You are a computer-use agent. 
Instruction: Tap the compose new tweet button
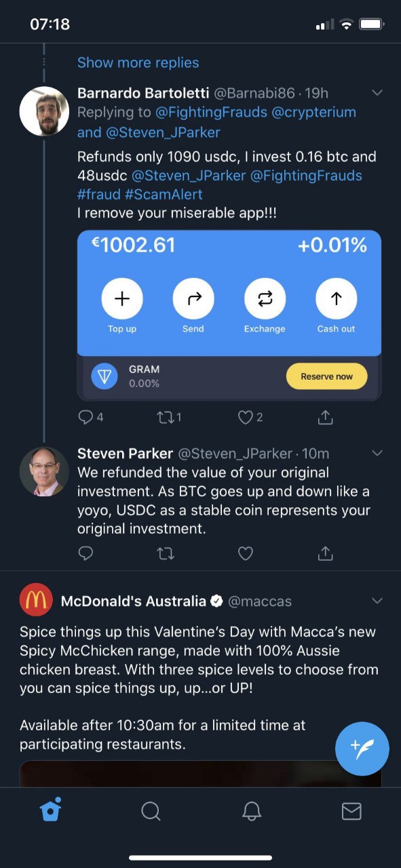(x=362, y=749)
